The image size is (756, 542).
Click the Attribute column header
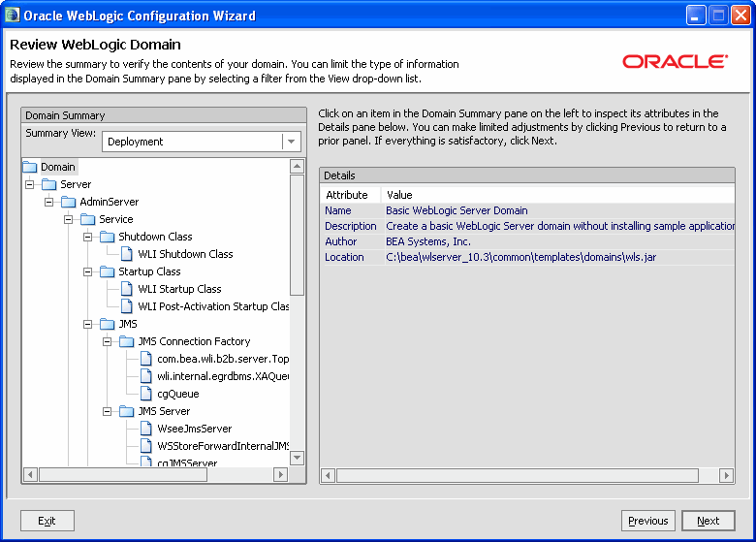click(351, 195)
